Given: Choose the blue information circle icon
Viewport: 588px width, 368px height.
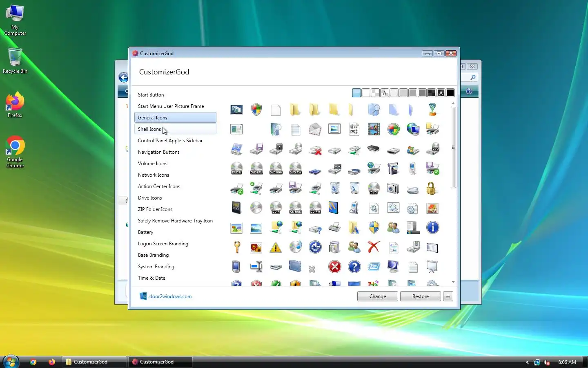Looking at the screenshot, I should pos(432,227).
